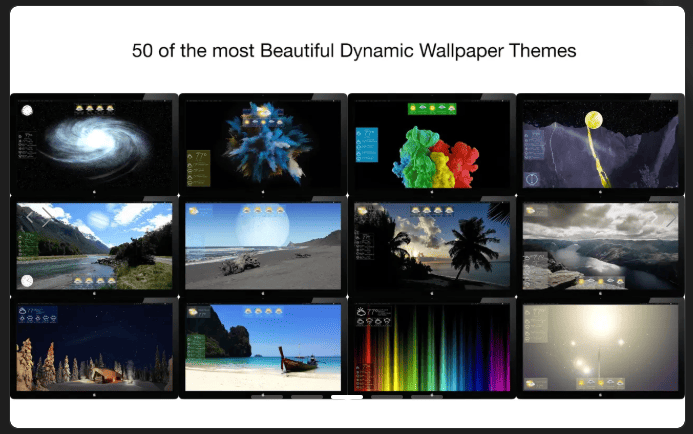Select the driftwood beach with moon wallpaper
Viewport: 693px width, 434px height.
(x=263, y=246)
